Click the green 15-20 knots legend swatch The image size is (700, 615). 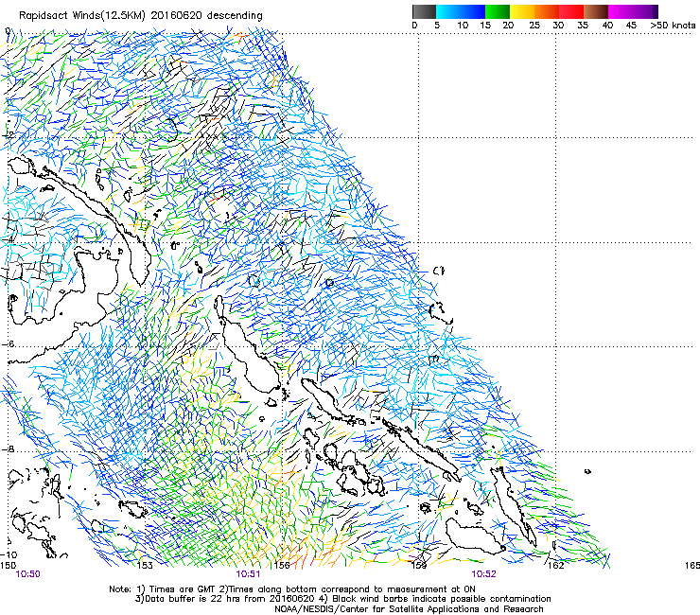498,11
